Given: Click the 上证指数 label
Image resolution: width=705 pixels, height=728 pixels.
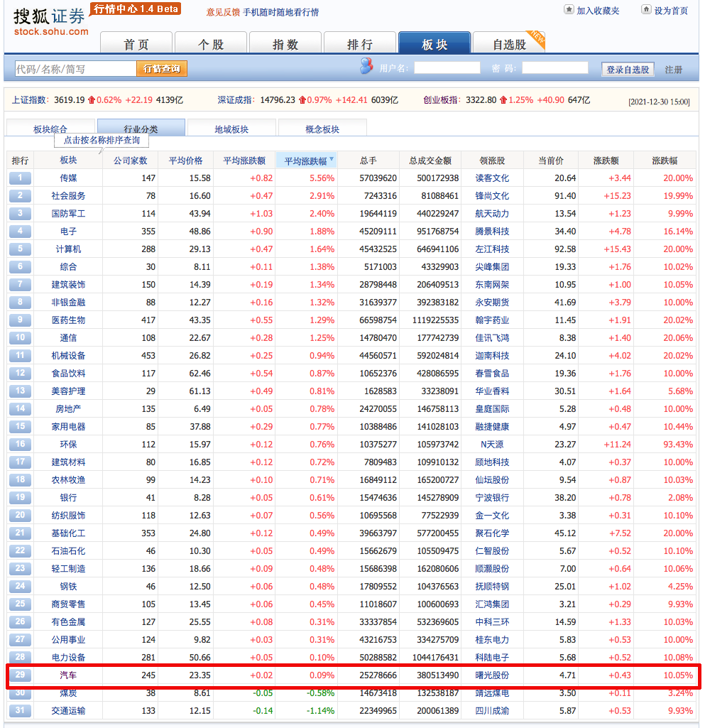Looking at the screenshot, I should [29, 100].
